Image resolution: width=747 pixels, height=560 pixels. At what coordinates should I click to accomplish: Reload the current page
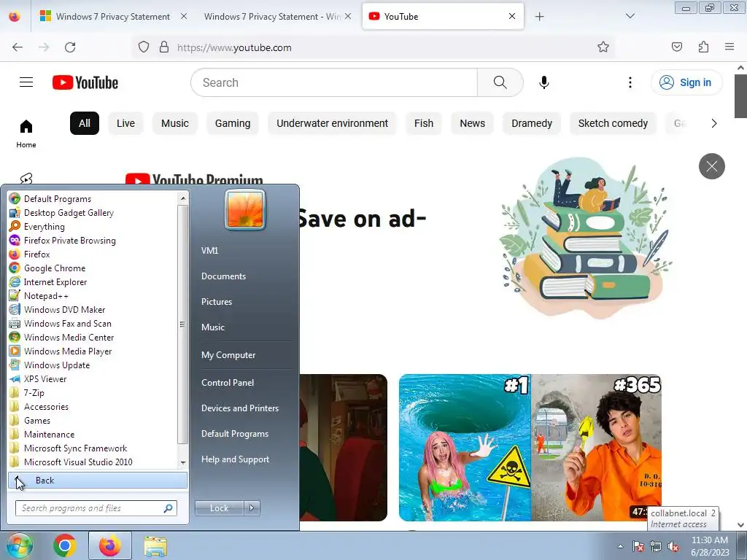(x=70, y=47)
